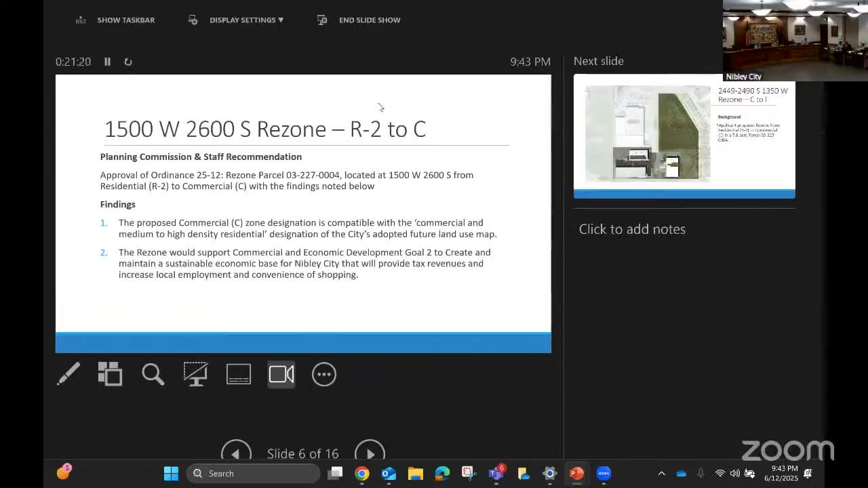Advance to the next slide
The height and width of the screenshot is (488, 868).
(x=370, y=453)
